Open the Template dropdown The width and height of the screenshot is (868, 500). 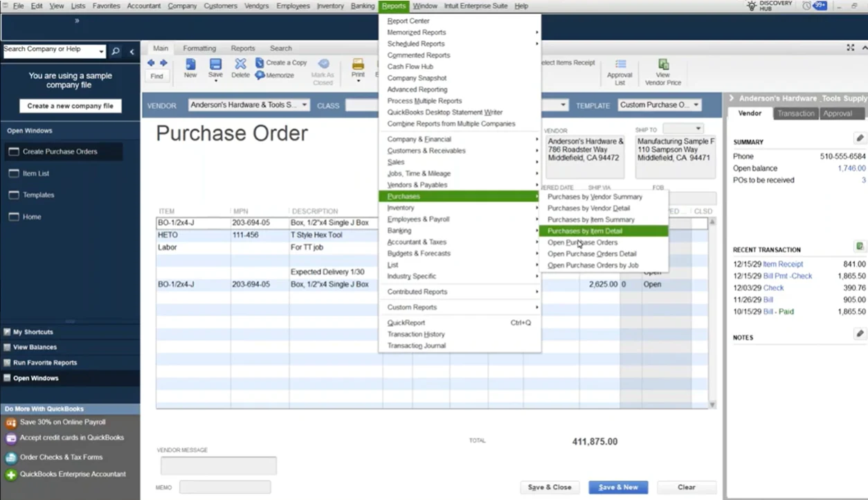point(695,105)
